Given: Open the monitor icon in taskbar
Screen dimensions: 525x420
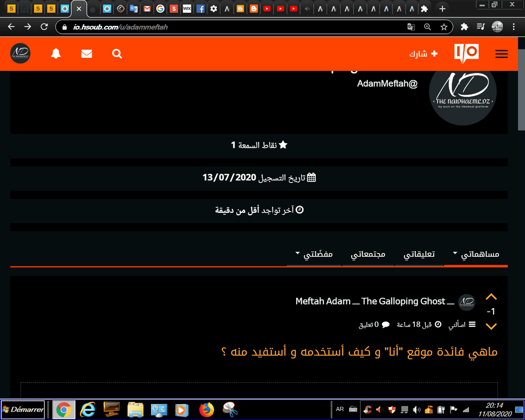Looking at the screenshot, I should point(112,410).
